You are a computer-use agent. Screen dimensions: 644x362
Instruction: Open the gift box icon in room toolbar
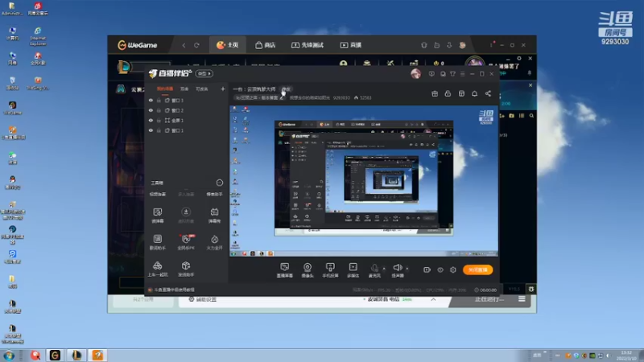pyautogui.click(x=435, y=93)
